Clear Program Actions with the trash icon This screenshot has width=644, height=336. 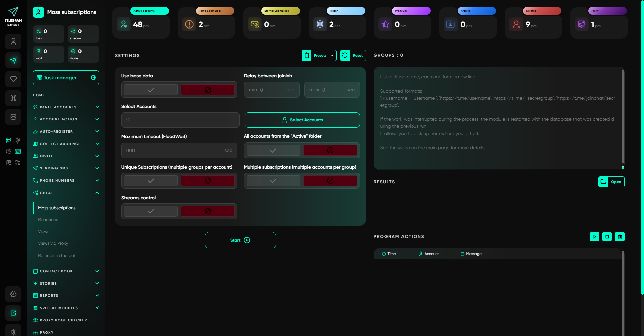click(620, 237)
